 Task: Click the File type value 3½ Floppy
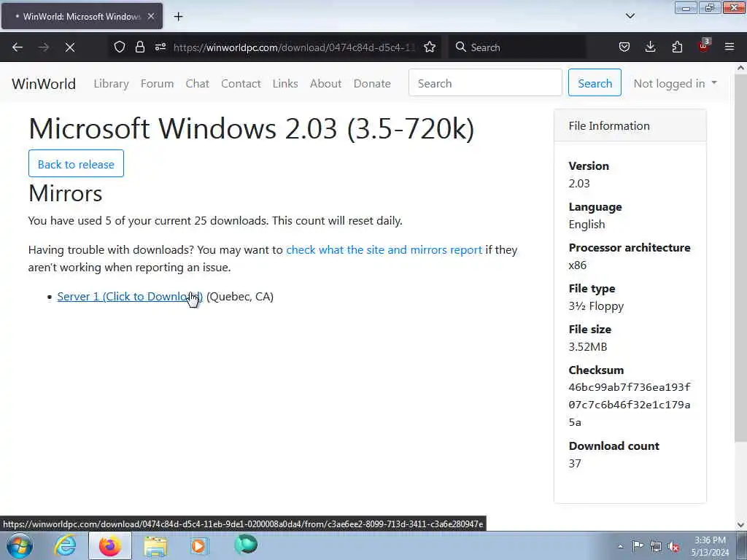point(596,306)
